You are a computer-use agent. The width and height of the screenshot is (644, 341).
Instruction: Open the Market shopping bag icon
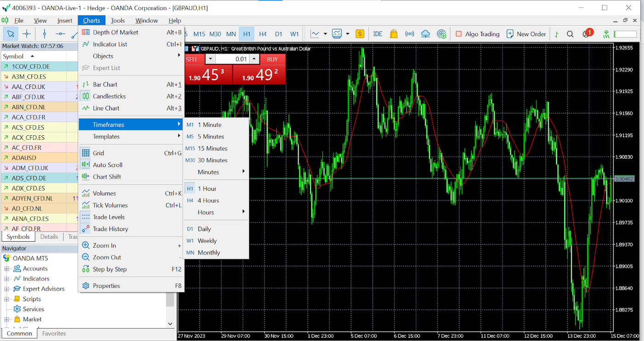pyautogui.click(x=393, y=34)
